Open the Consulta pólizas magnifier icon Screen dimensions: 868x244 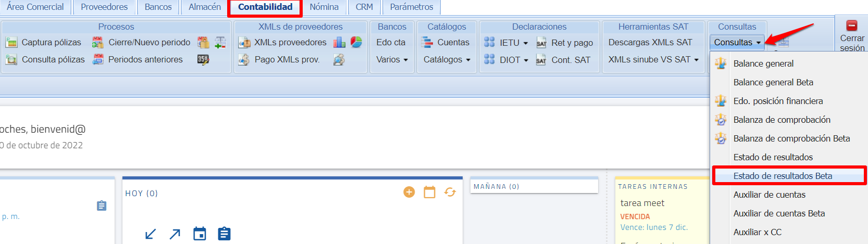click(x=11, y=59)
